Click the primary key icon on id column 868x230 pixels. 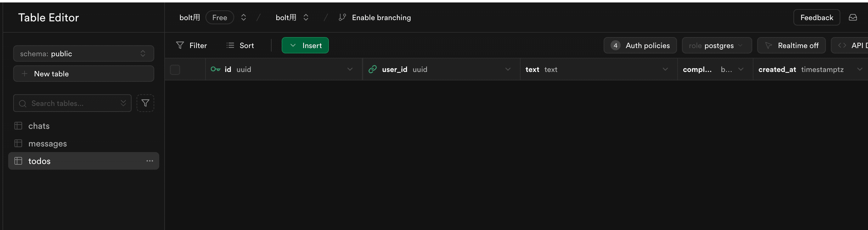point(215,69)
